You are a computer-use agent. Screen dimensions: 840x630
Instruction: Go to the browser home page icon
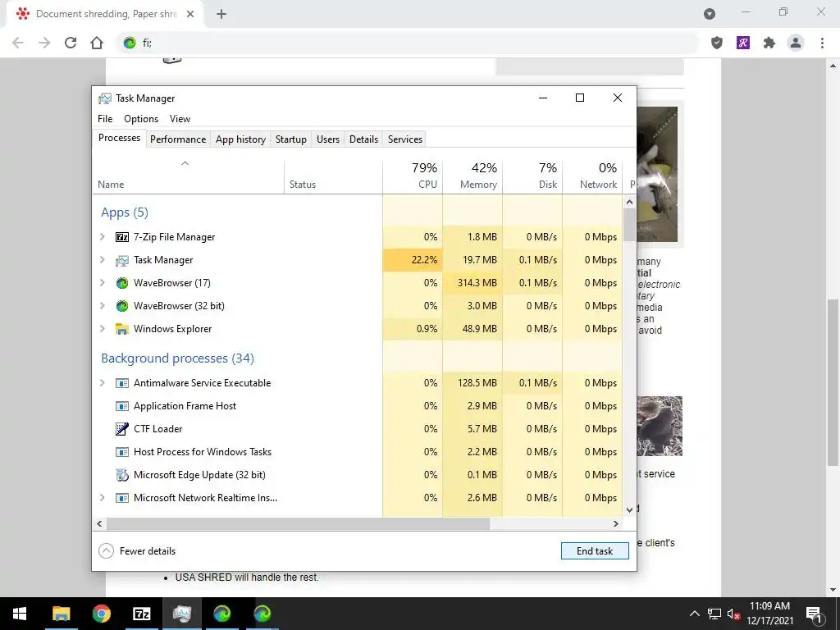point(97,43)
